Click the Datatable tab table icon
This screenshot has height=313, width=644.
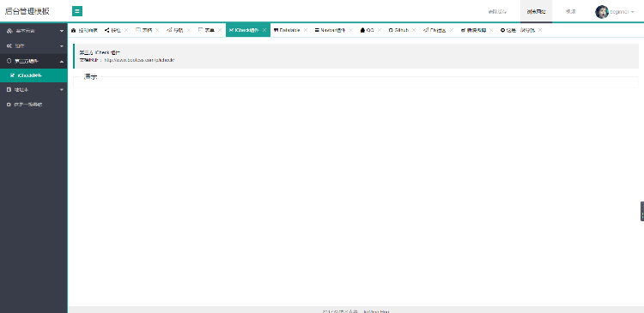click(x=276, y=30)
